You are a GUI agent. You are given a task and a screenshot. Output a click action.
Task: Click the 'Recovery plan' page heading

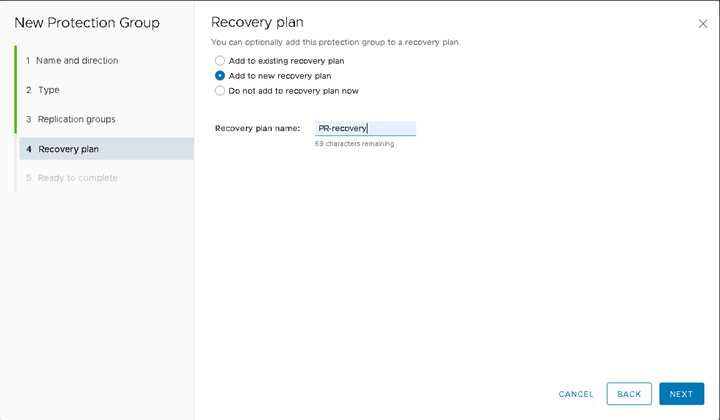[257, 22]
